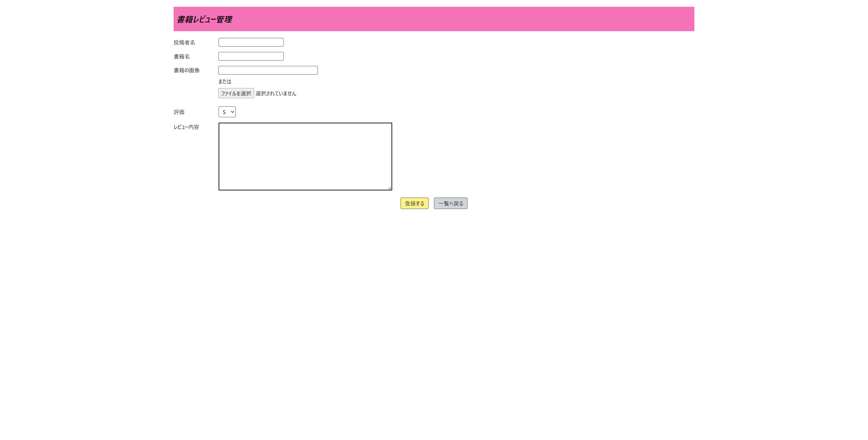This screenshot has height=440, width=868.
Task: Click the 選択されていません file status text
Action: 276,94
